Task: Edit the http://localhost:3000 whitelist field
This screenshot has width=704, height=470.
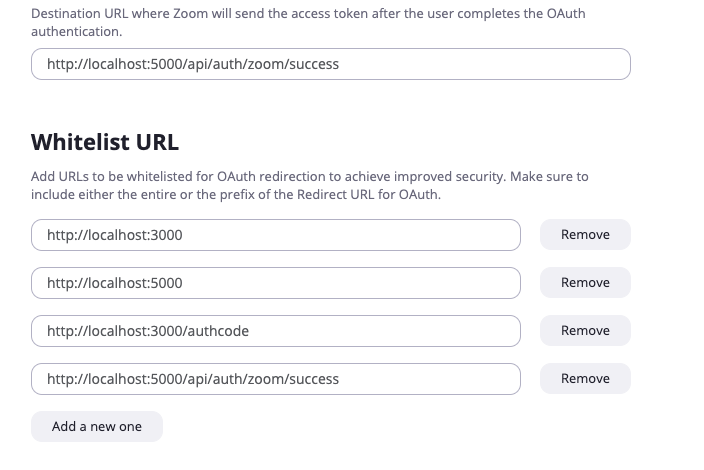Action: click(x=276, y=235)
